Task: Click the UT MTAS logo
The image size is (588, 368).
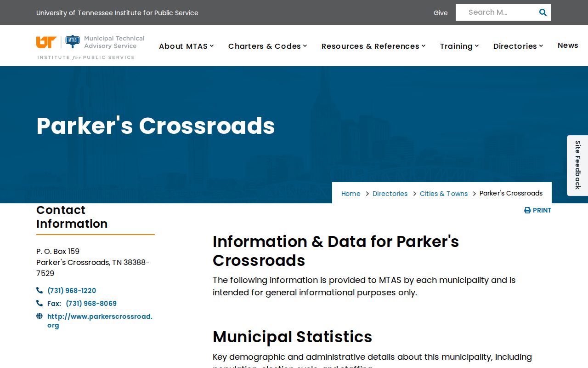Action: [x=90, y=47]
